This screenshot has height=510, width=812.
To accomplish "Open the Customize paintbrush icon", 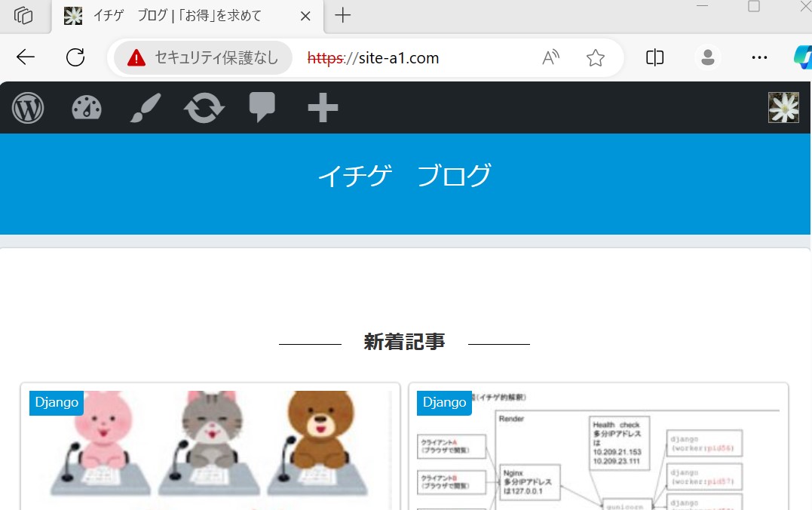I will tap(146, 109).
